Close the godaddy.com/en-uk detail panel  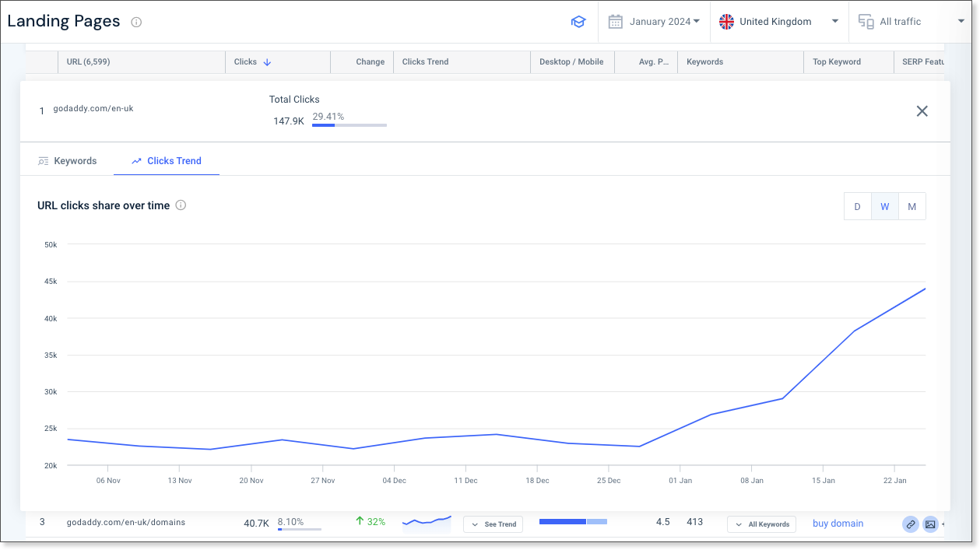click(x=922, y=111)
